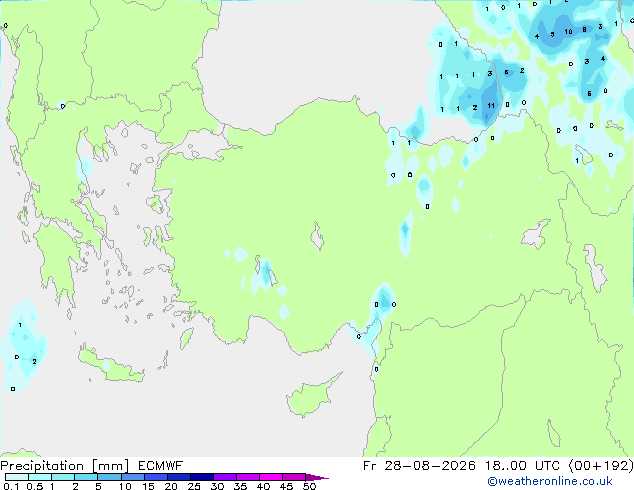Pick the 10–15 mm blue legend swatch
The image size is (634, 490).
132,477
